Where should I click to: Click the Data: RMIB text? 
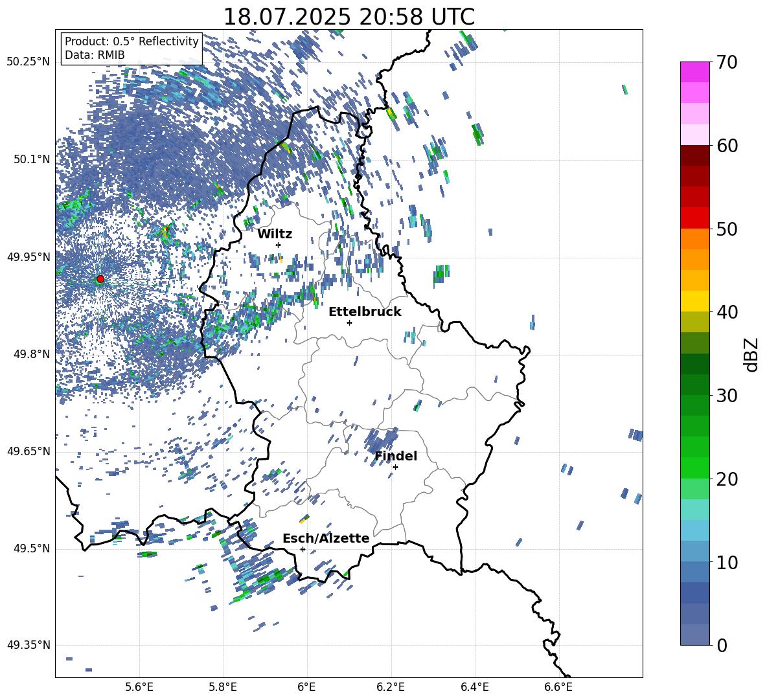95,55
